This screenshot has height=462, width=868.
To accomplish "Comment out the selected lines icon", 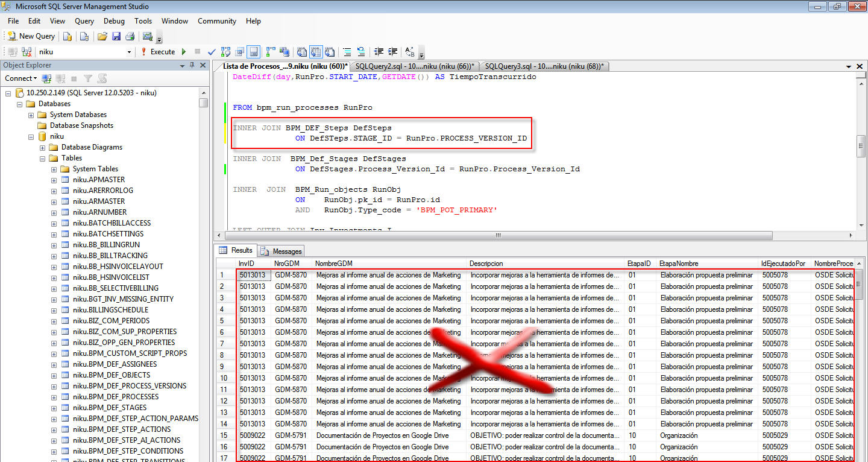I will 347,52.
